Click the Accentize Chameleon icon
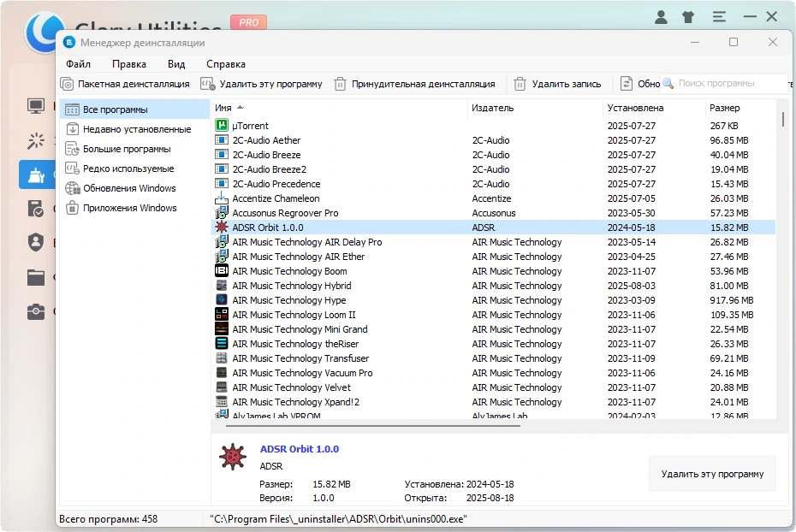Image resolution: width=796 pixels, height=532 pixels. [222, 198]
